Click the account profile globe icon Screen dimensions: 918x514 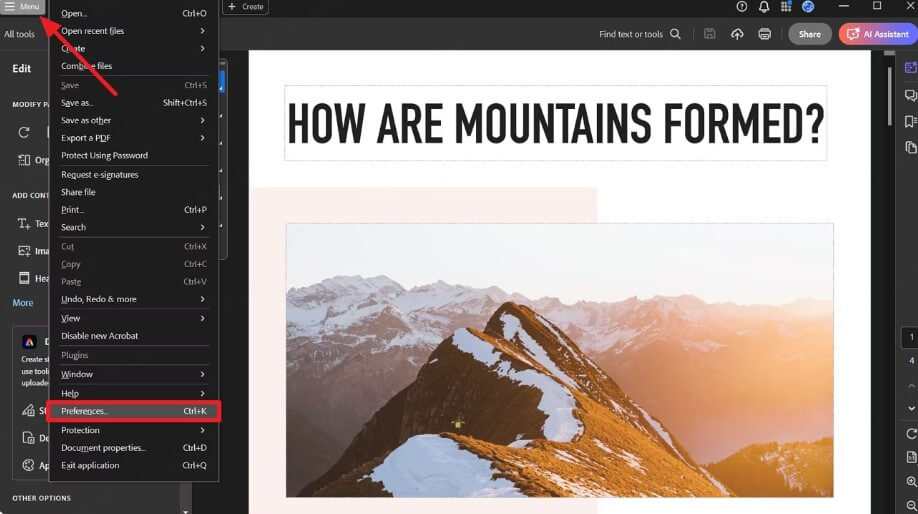(808, 6)
